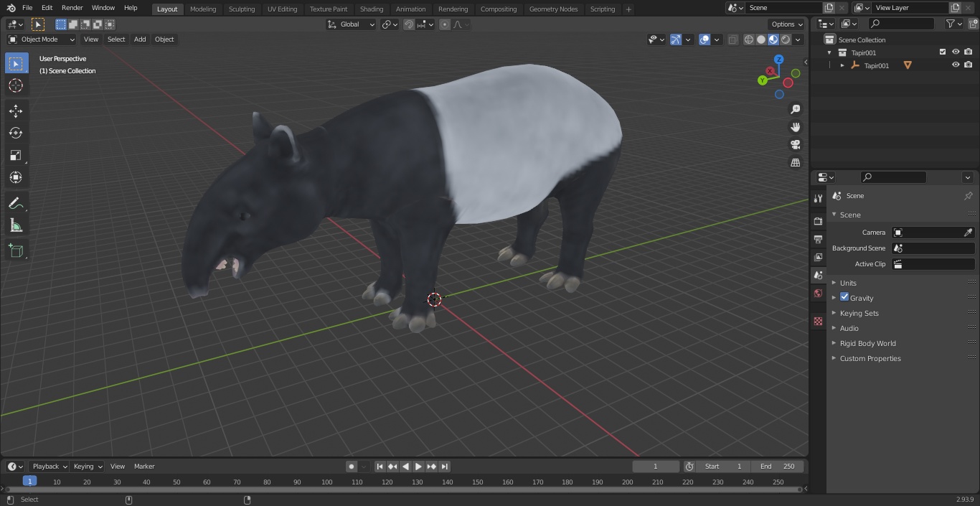The height and width of the screenshot is (506, 980).
Task: Open the Playback dropdown
Action: click(x=48, y=467)
